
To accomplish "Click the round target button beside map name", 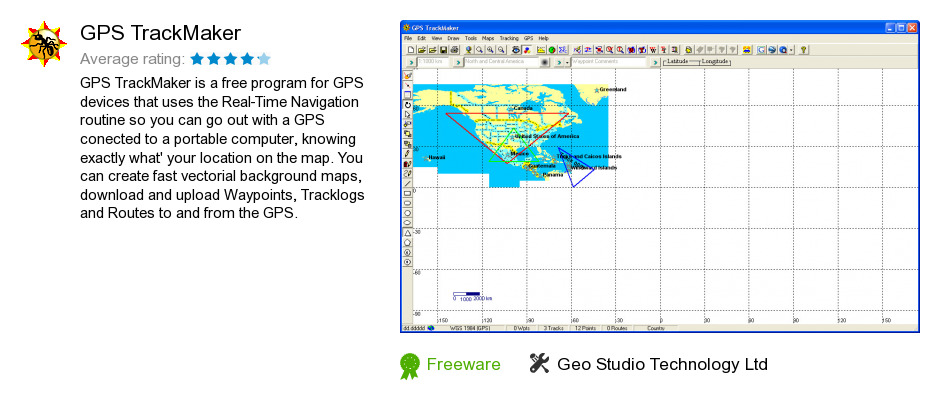I will pyautogui.click(x=544, y=62).
